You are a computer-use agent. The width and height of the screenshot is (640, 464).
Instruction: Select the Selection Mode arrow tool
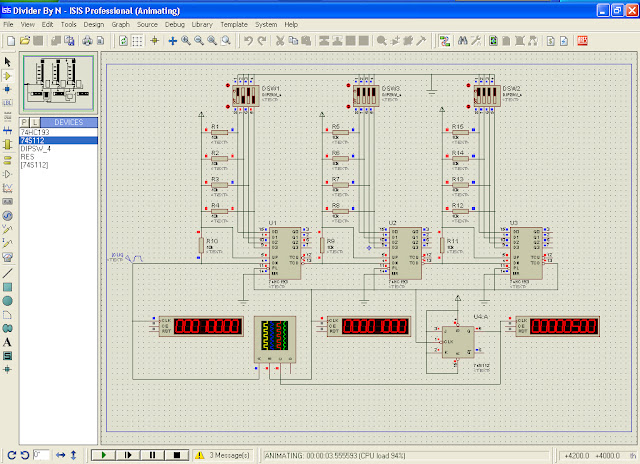7,62
